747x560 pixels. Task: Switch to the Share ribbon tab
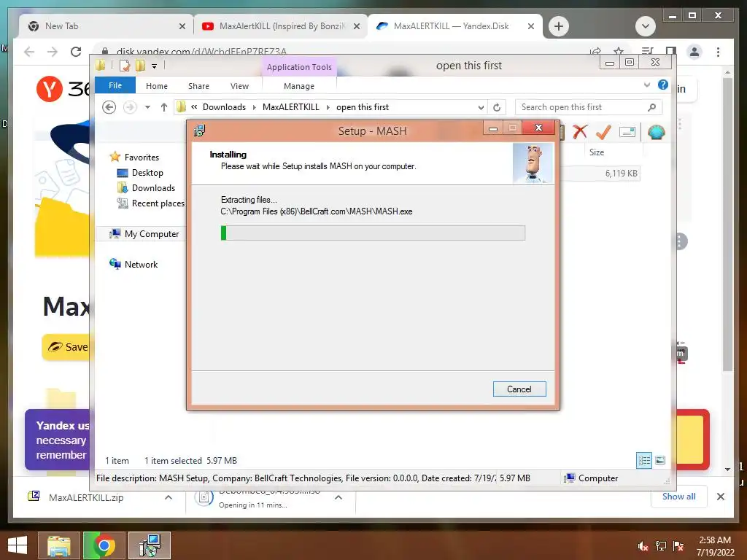198,86
